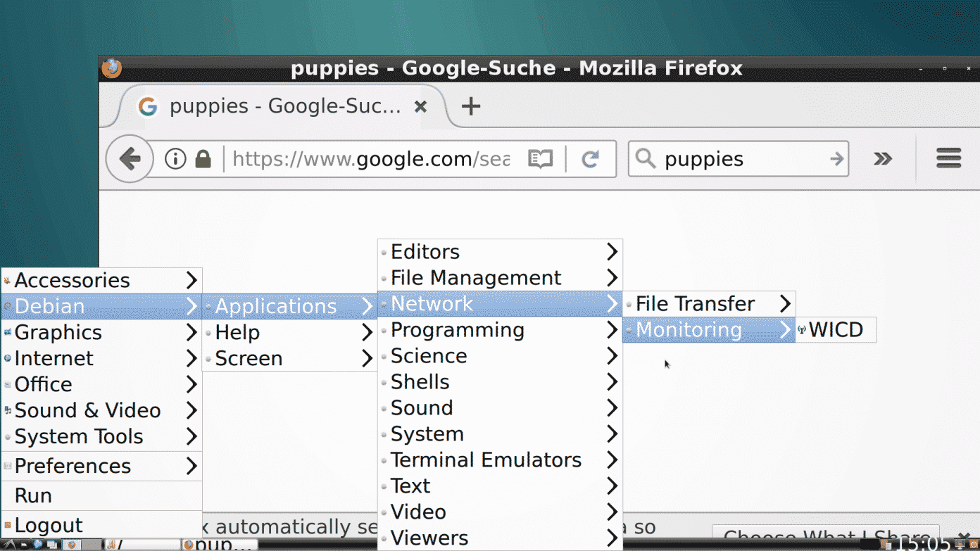The width and height of the screenshot is (980, 551).
Task: Click the puppies search input field
Action: point(739,159)
